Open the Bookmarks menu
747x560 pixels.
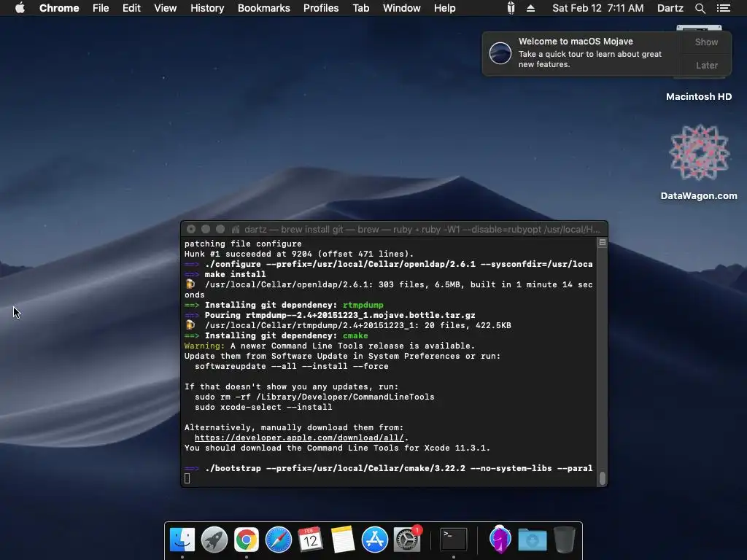click(264, 8)
